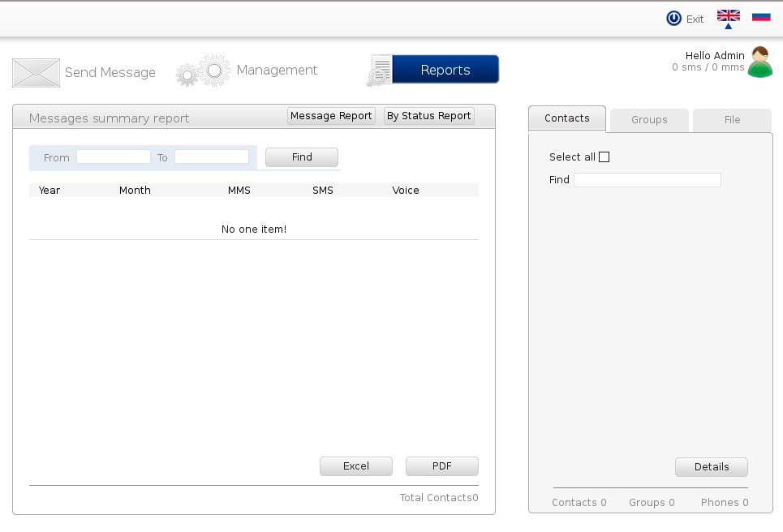Export the report as PDF
Viewport: 783px width, 532px height.
[441, 466]
